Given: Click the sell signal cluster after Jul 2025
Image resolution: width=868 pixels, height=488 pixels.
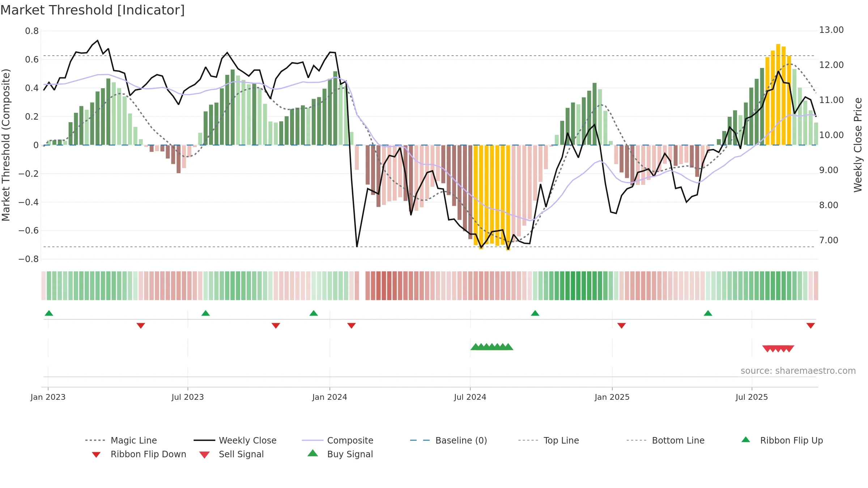Looking at the screenshot, I should pos(778,349).
